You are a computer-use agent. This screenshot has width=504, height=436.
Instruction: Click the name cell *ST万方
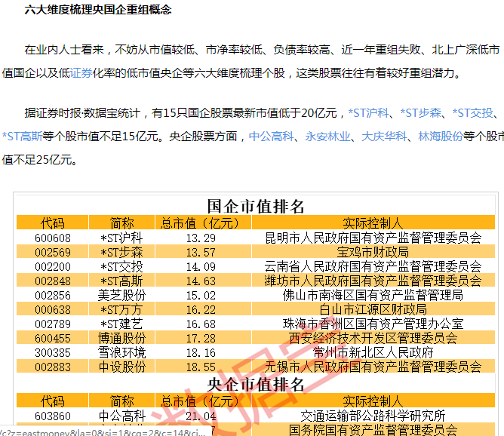pos(121,310)
